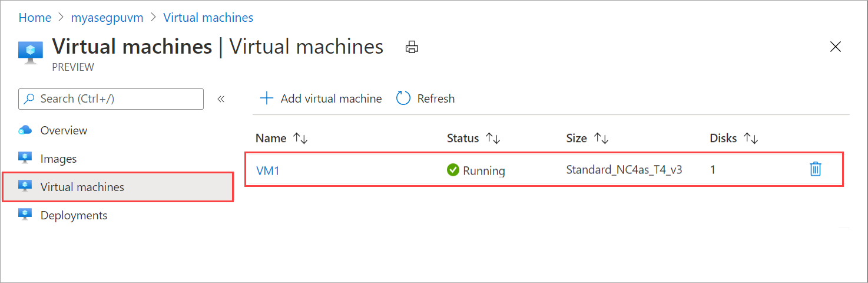Click the Overview cloud icon in sidebar

[x=25, y=130]
